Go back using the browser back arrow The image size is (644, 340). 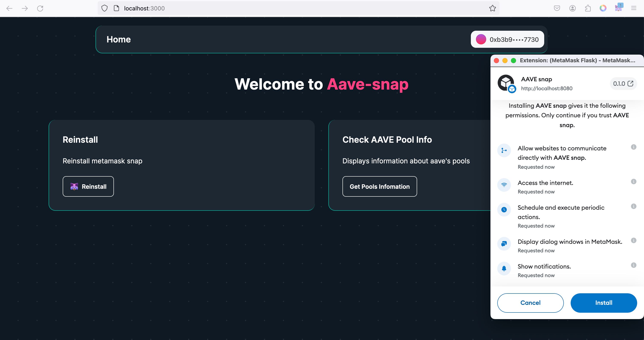(9, 8)
